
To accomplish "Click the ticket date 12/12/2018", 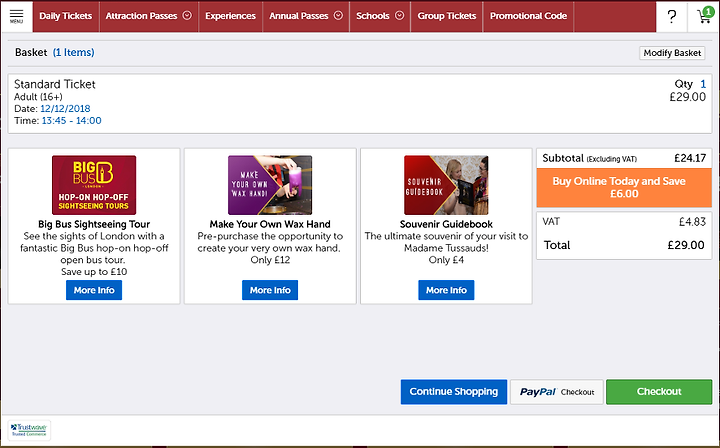I will tap(65, 109).
